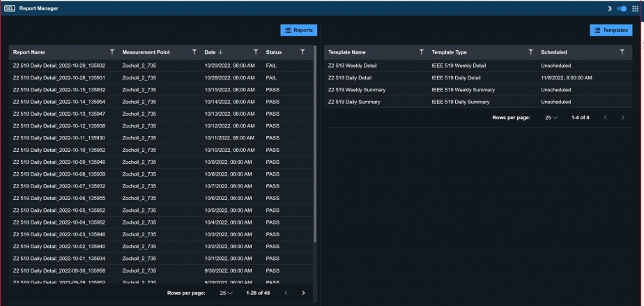Open the apps grid menu icon
This screenshot has height=306, width=644.
(634, 8)
